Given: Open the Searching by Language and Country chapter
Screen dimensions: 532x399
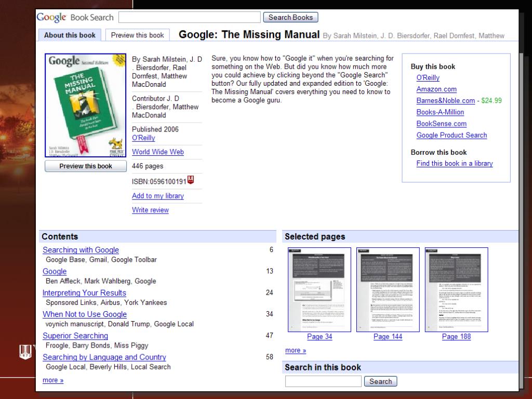Looking at the screenshot, I should pos(104,357).
